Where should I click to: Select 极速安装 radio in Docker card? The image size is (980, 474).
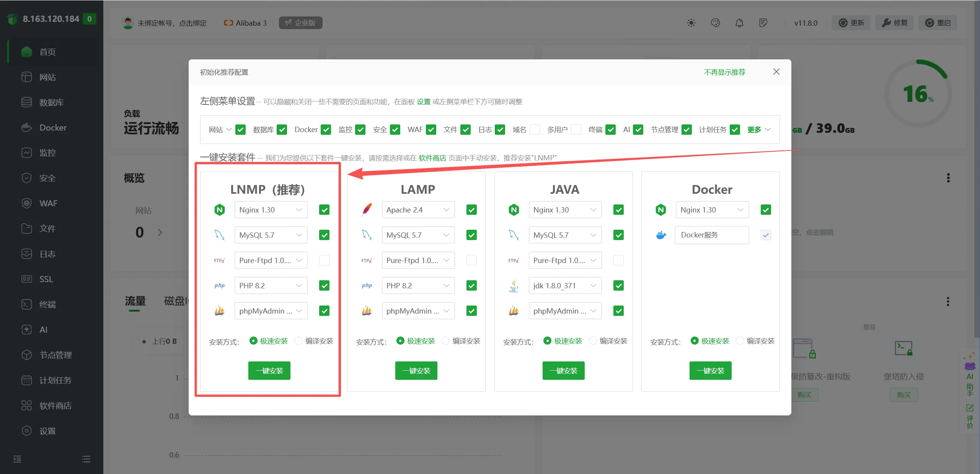(x=695, y=341)
